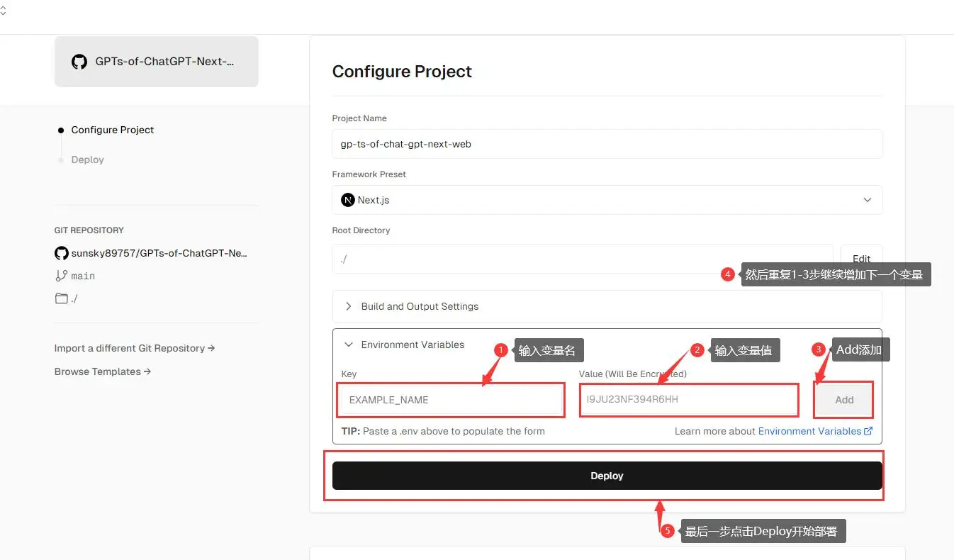Select the Configure Project step
The height and width of the screenshot is (560, 954).
tap(112, 130)
